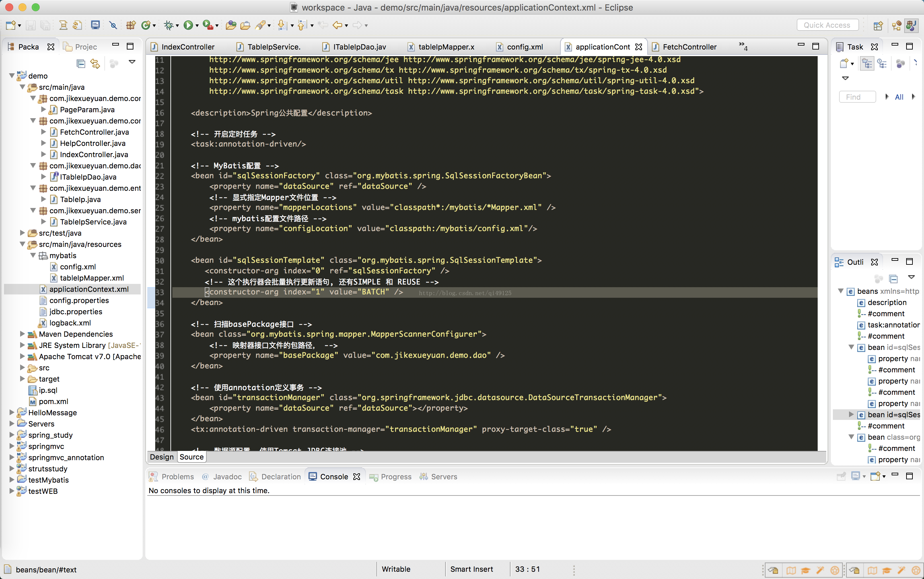Open the Problems view tab
The image size is (924, 579).
[177, 476]
